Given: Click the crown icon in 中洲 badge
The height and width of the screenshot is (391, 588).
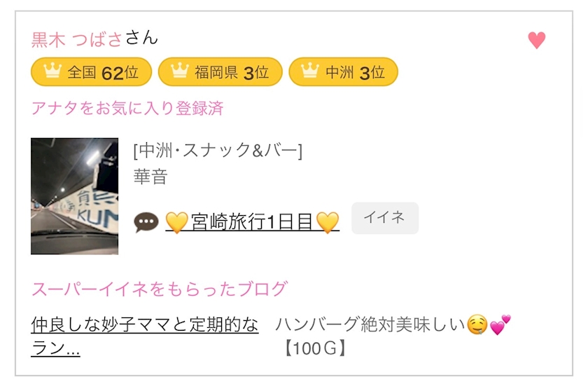Looking at the screenshot, I should 309,71.
